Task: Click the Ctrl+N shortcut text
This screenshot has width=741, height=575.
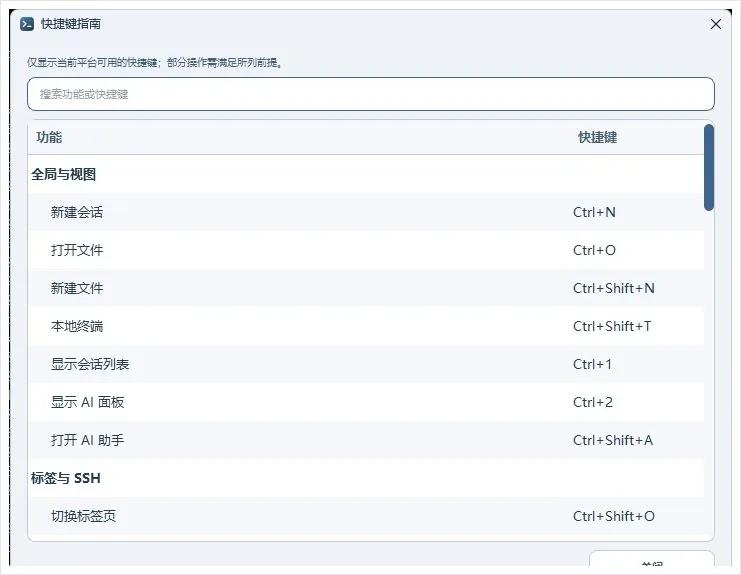Action: click(594, 212)
